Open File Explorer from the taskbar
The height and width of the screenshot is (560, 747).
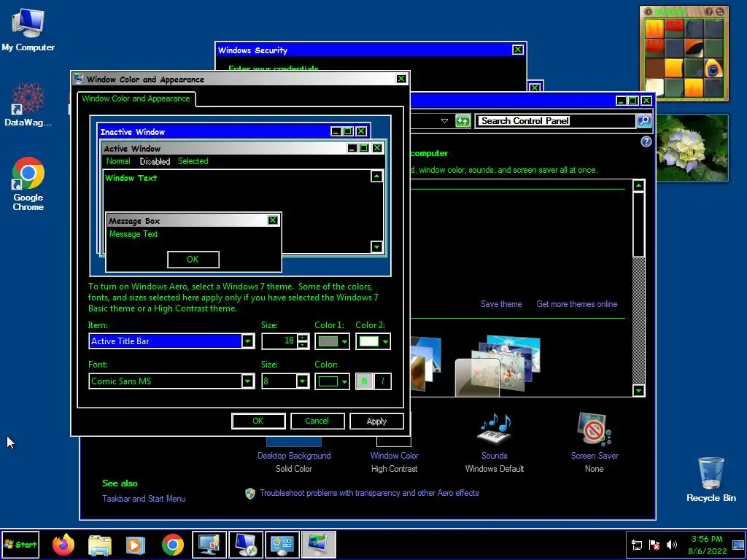(100, 544)
